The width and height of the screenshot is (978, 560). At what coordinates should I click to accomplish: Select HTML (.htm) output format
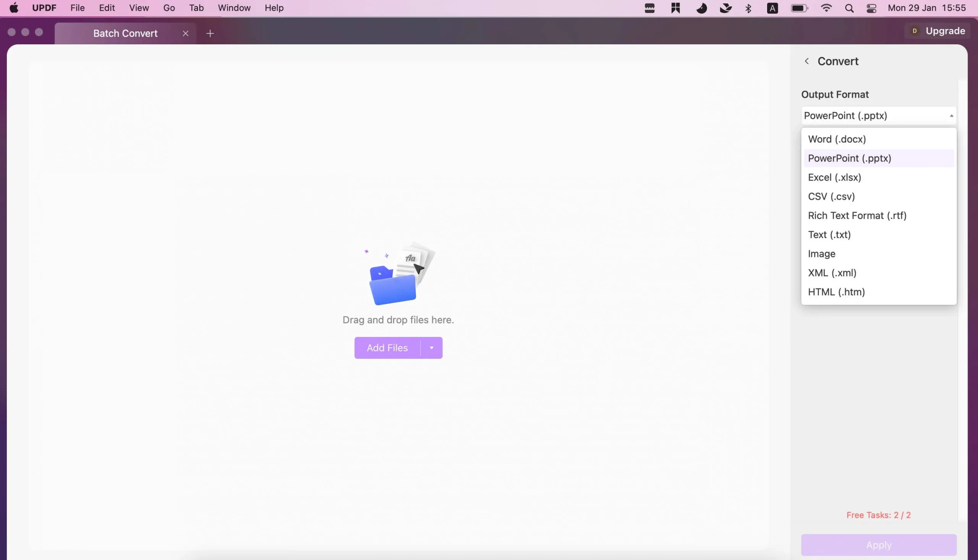point(836,292)
